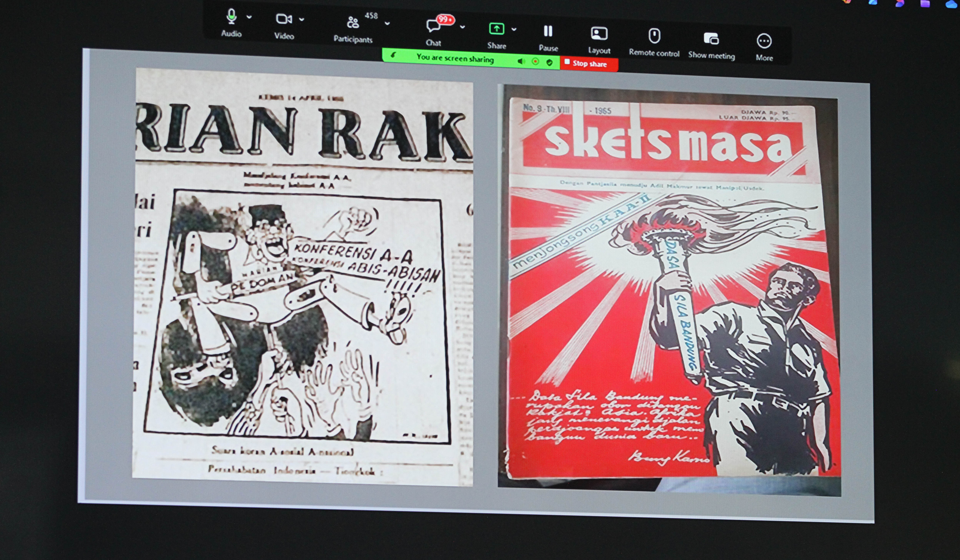960x560 pixels.
Task: Pause the screen share
Action: click(x=548, y=31)
